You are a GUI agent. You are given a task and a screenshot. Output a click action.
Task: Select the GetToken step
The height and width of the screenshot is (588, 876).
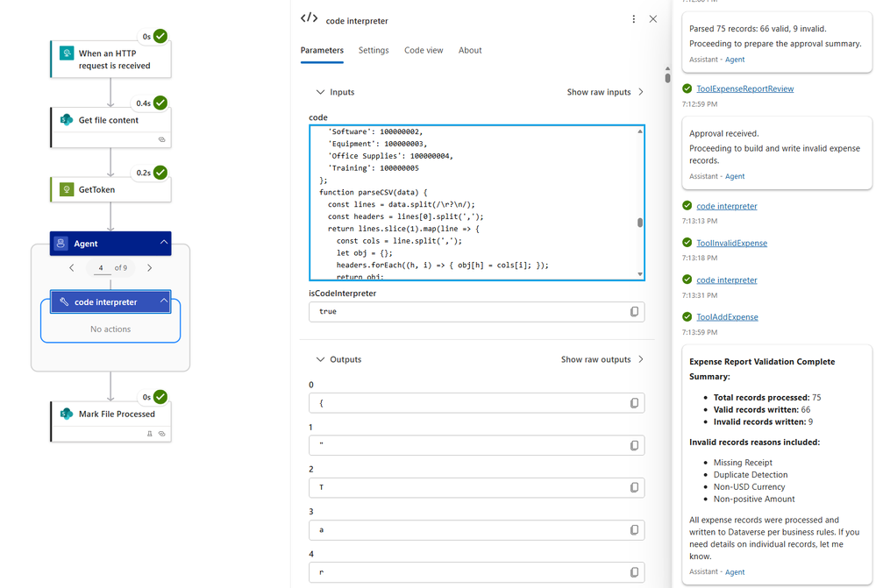click(110, 189)
